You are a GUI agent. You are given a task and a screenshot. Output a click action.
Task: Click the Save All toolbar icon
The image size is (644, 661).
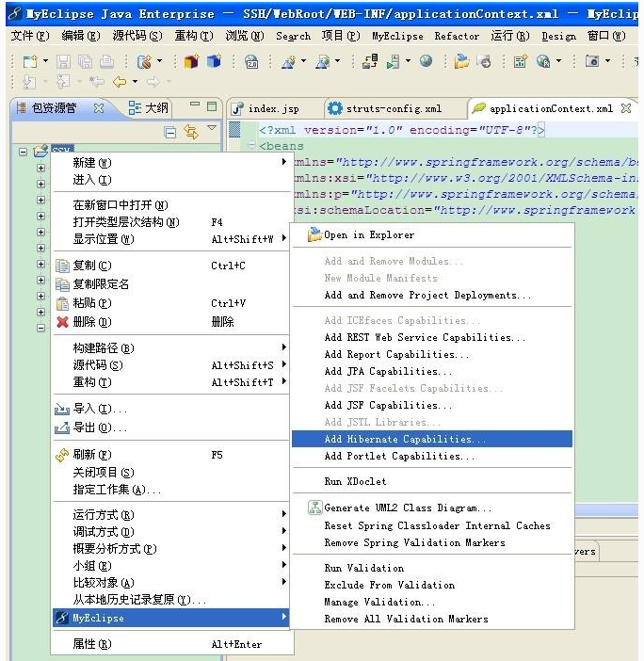tap(85, 62)
